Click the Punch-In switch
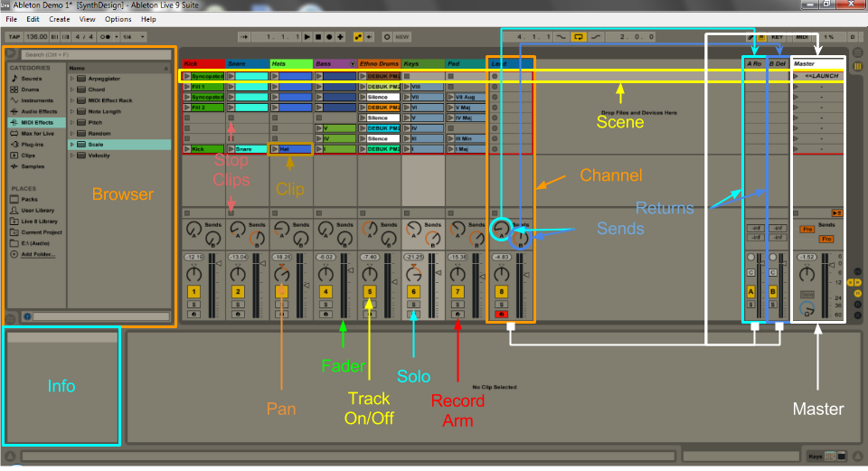Viewport: 868px width, 471px height. [x=561, y=37]
